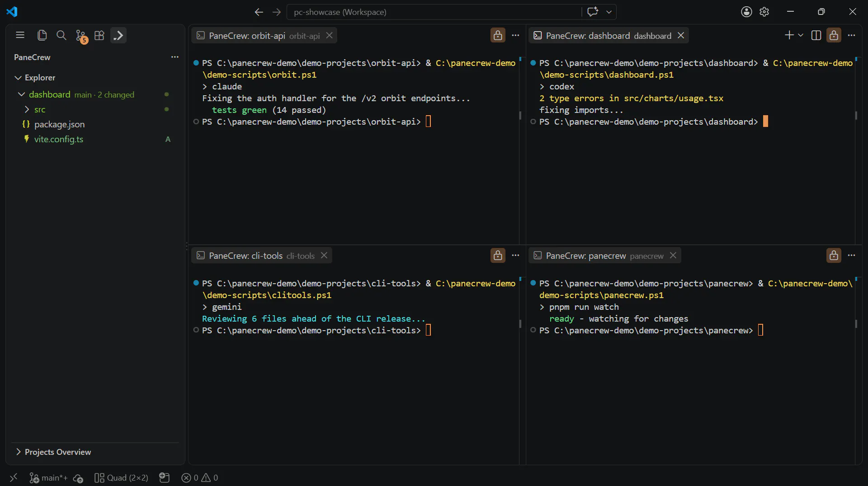Select the PaneCrew: panecrew tab

pos(604,256)
